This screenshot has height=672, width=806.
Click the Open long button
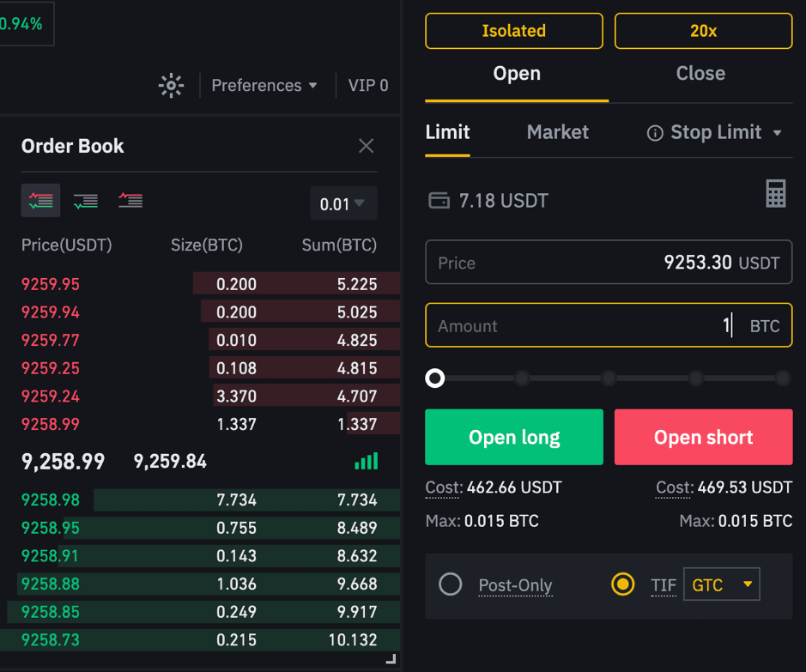[514, 437]
